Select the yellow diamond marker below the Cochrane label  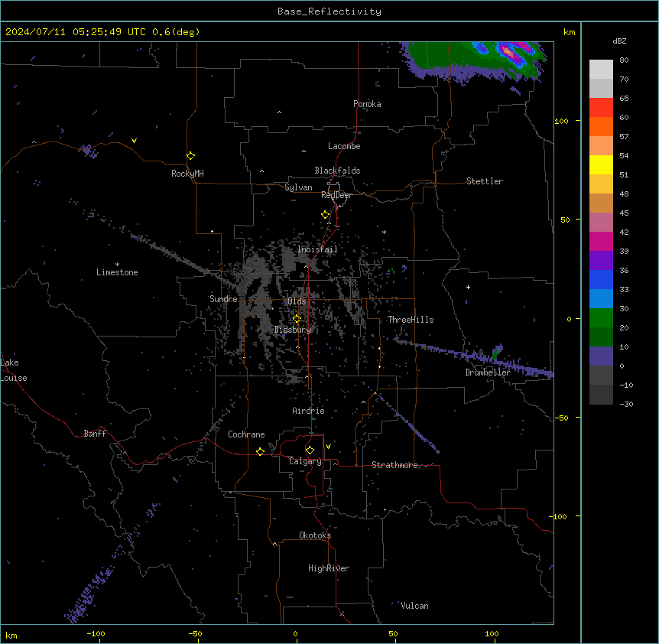click(260, 451)
